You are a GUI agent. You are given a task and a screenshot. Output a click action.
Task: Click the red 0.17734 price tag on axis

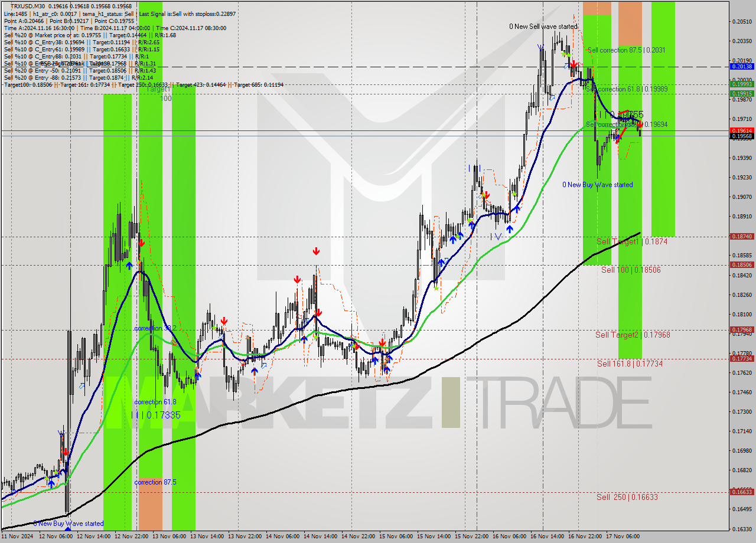click(742, 358)
